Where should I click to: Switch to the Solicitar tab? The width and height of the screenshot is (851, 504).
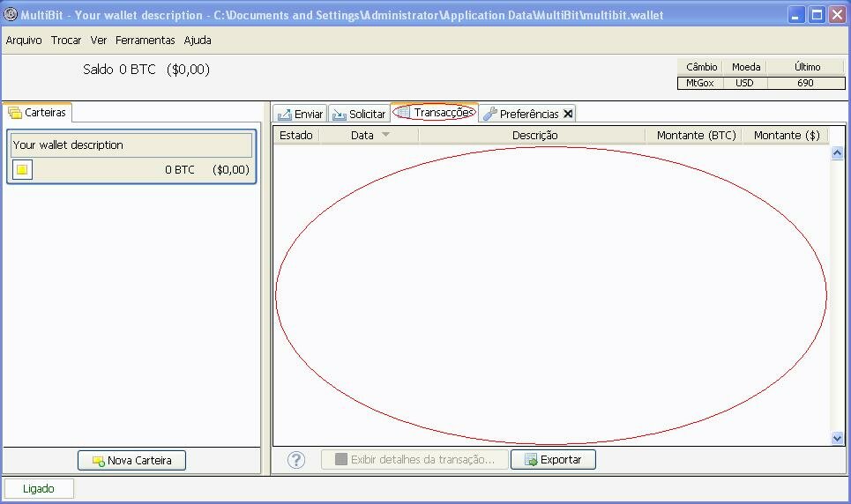tap(359, 114)
